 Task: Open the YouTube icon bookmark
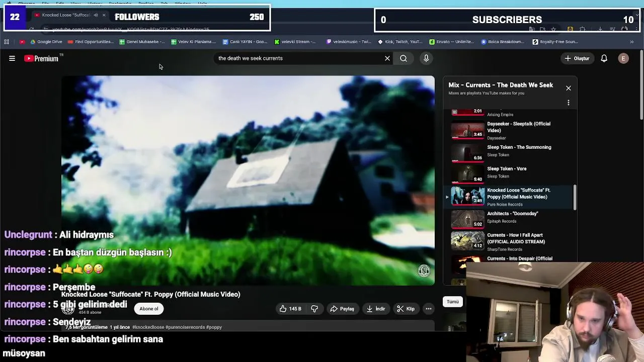click(x=22, y=42)
